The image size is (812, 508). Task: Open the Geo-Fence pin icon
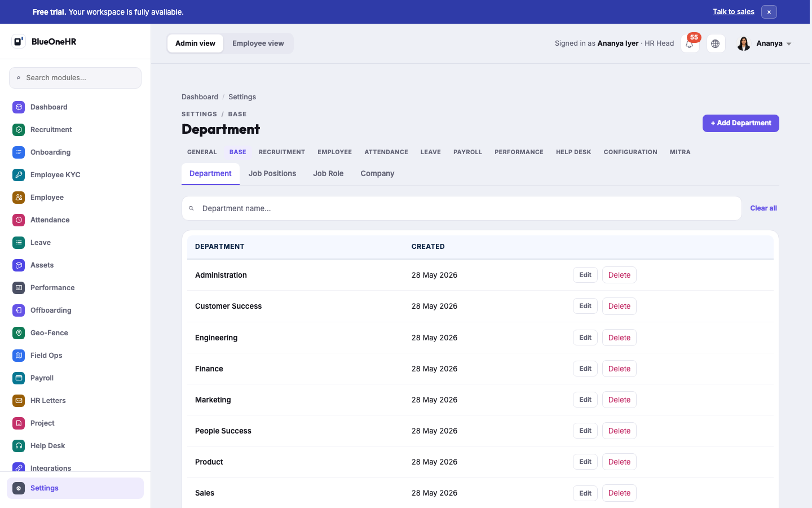coord(19,332)
